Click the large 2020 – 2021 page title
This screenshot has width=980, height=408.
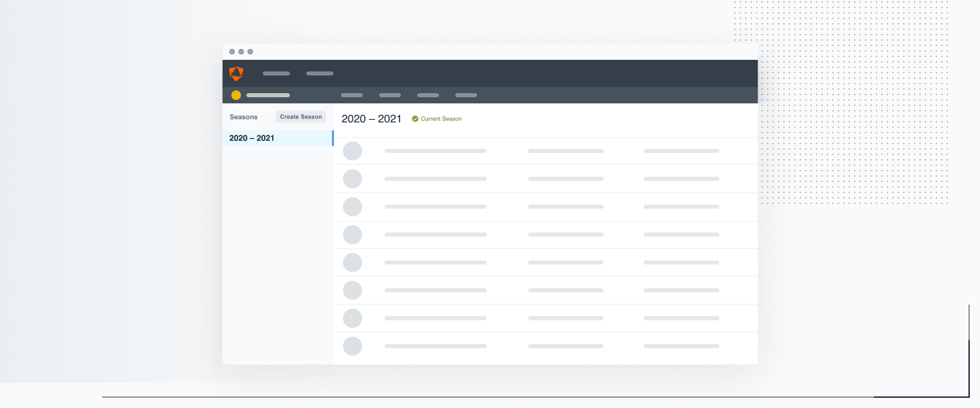(x=372, y=119)
